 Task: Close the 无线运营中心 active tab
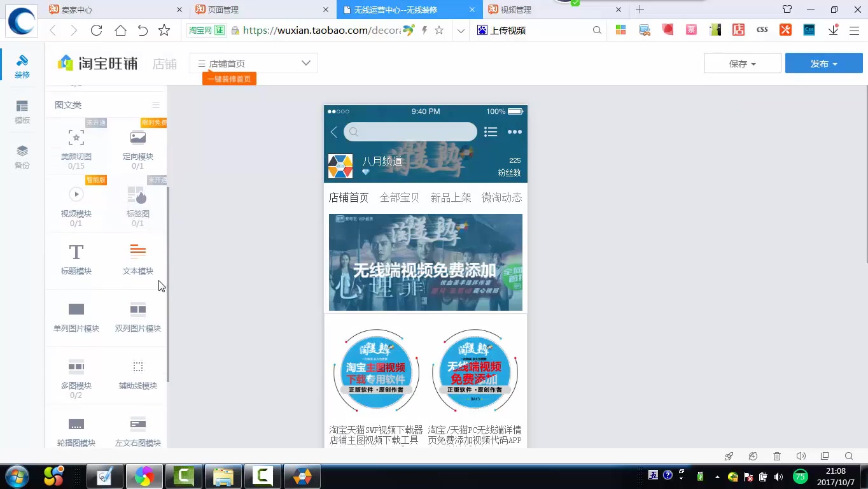(472, 10)
